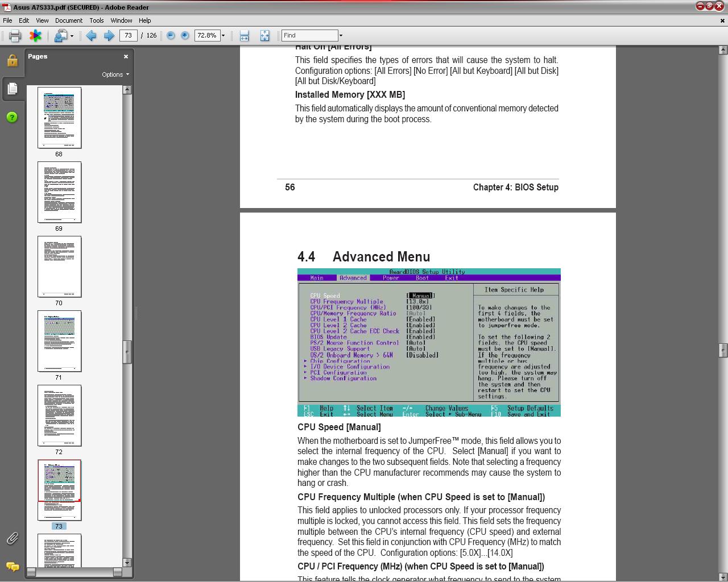Image resolution: width=728 pixels, height=582 pixels.
Task: Toggle the Pages panel icon in sidebar
Action: 12,89
